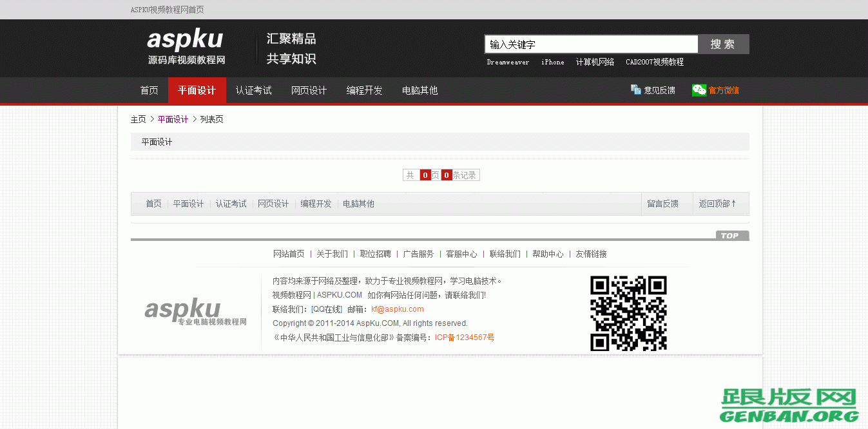
Task: Select 认证考试 in the navigation bar
Action: coord(253,90)
